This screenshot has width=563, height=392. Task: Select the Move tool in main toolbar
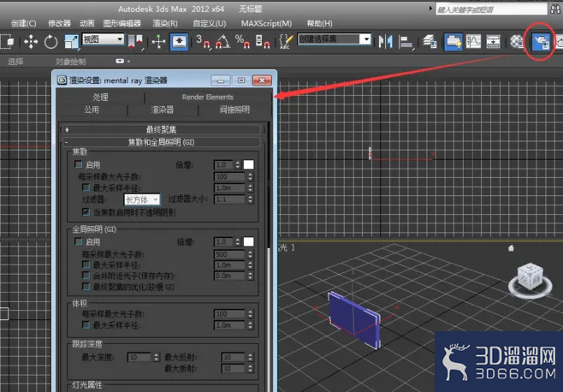[31, 42]
